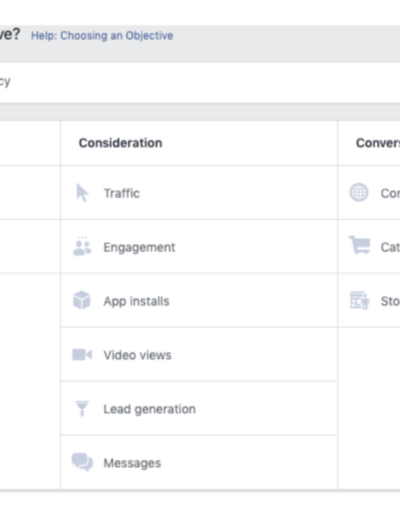The image size is (400, 516).
Task: Choose the Video views objective
Action: [199, 355]
